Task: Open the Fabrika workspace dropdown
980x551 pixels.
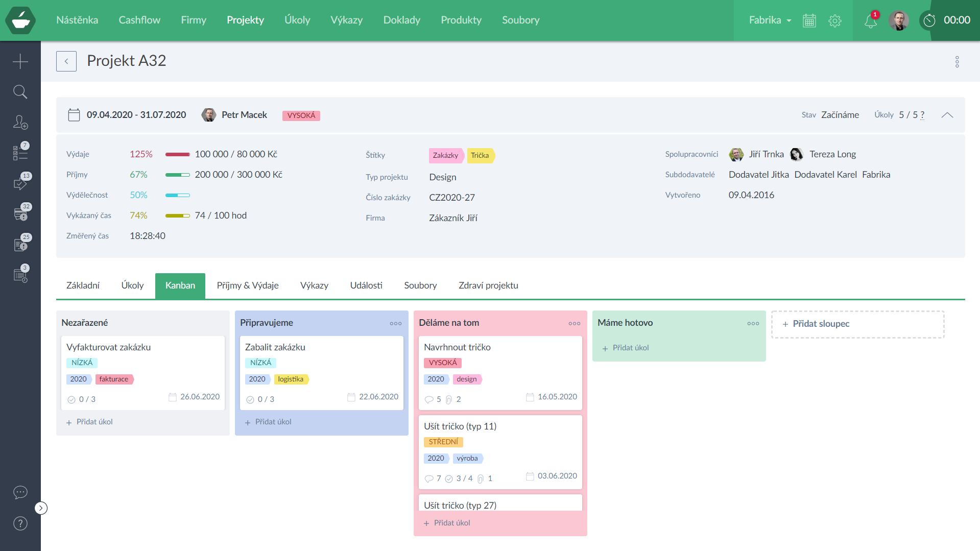Action: [770, 20]
